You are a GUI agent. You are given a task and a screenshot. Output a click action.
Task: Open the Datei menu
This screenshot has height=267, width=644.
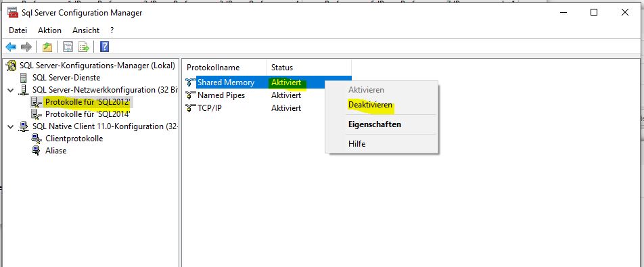tap(18, 30)
